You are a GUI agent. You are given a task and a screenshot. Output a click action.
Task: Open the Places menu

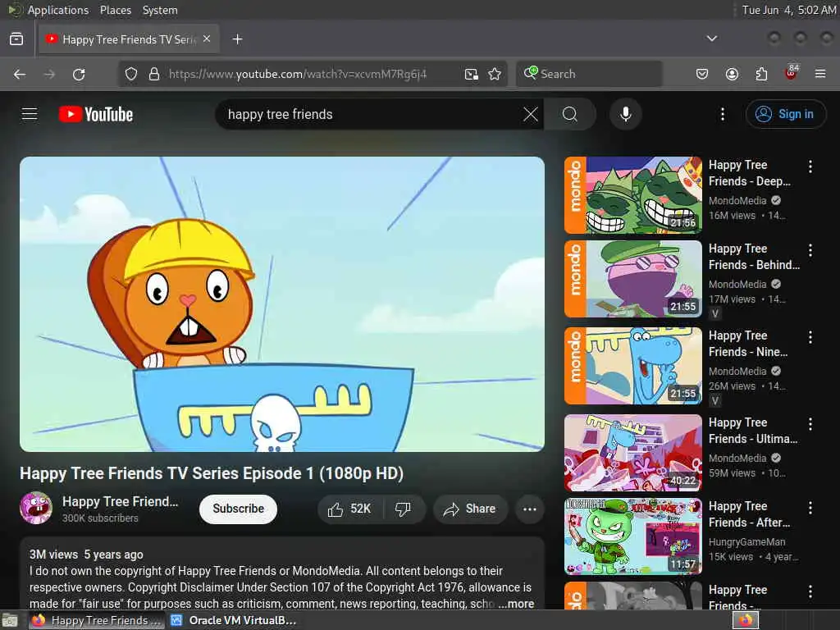click(x=116, y=10)
